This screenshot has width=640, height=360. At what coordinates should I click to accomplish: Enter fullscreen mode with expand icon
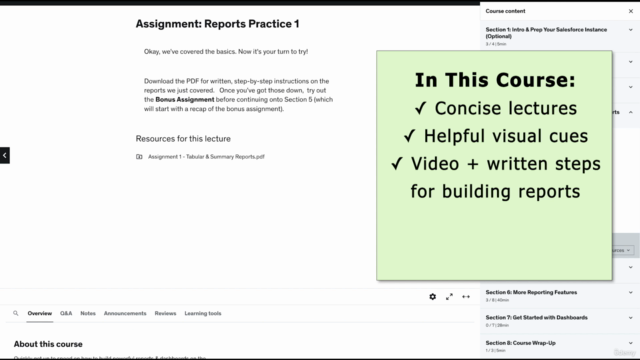(449, 297)
